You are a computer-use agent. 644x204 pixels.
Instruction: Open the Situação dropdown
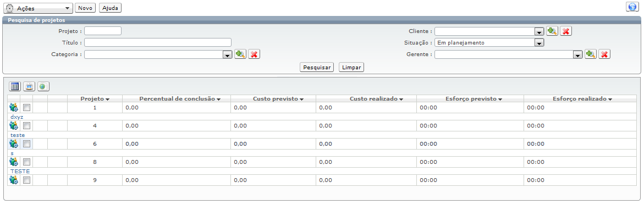coord(489,43)
